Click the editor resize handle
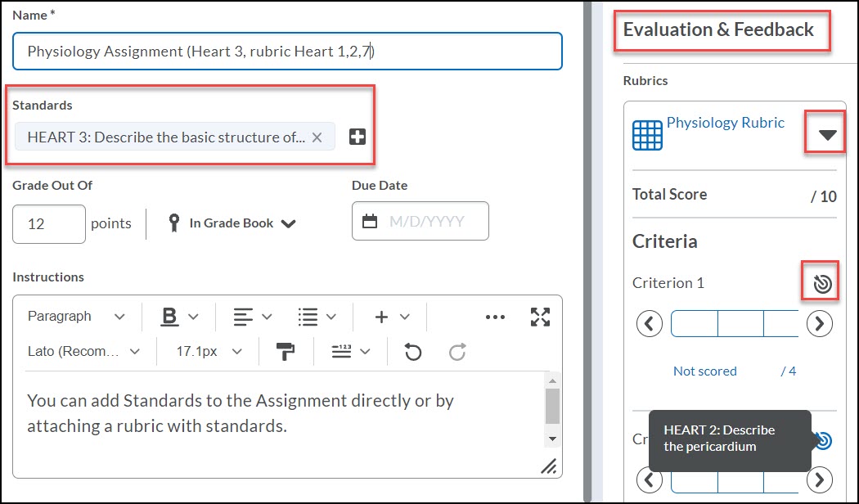The width and height of the screenshot is (859, 504). pyautogui.click(x=548, y=466)
